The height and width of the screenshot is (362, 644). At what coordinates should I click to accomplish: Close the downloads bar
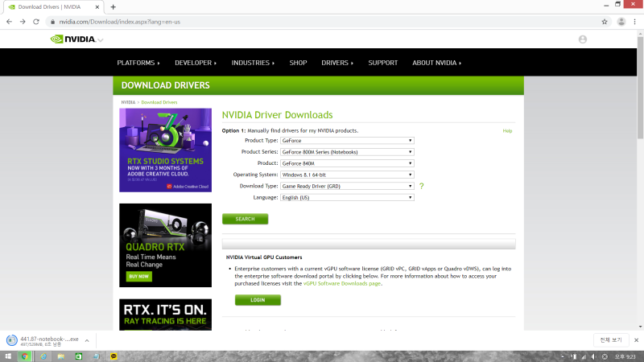click(x=636, y=340)
